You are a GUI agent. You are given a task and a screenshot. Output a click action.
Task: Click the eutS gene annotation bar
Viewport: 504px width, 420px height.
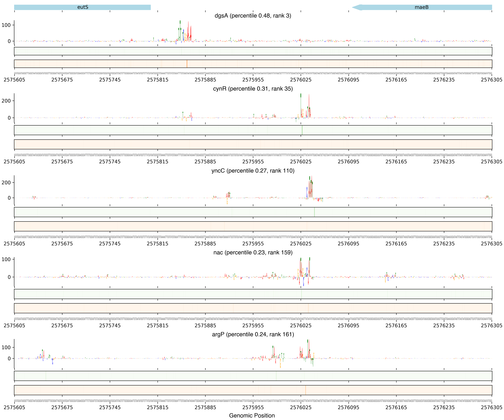point(82,7)
